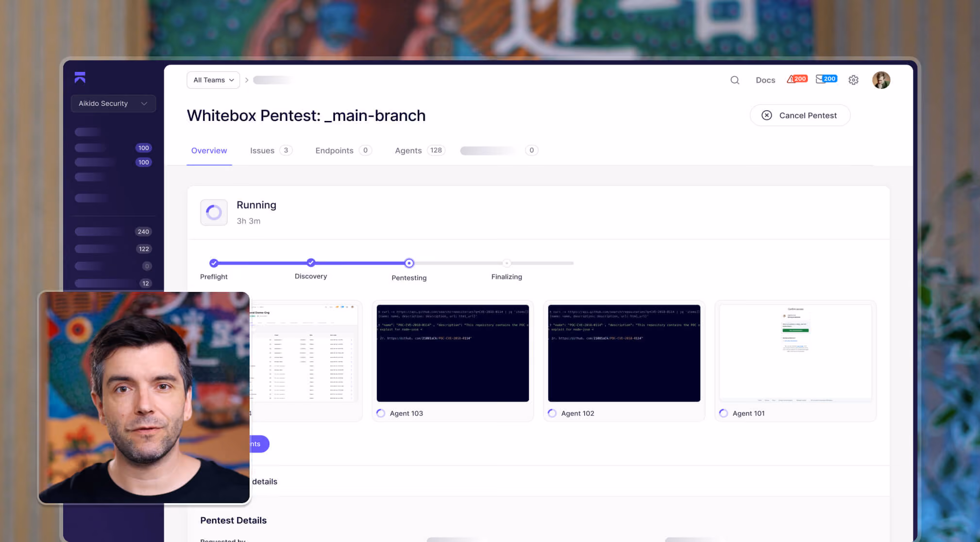Click the Agent 102 label
The height and width of the screenshot is (542, 980).
[578, 413]
